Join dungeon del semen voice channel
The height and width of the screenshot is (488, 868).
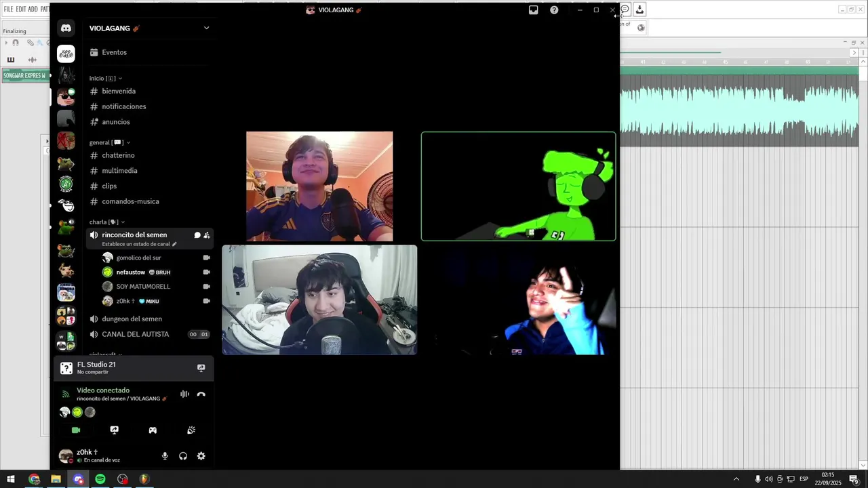pyautogui.click(x=149, y=319)
